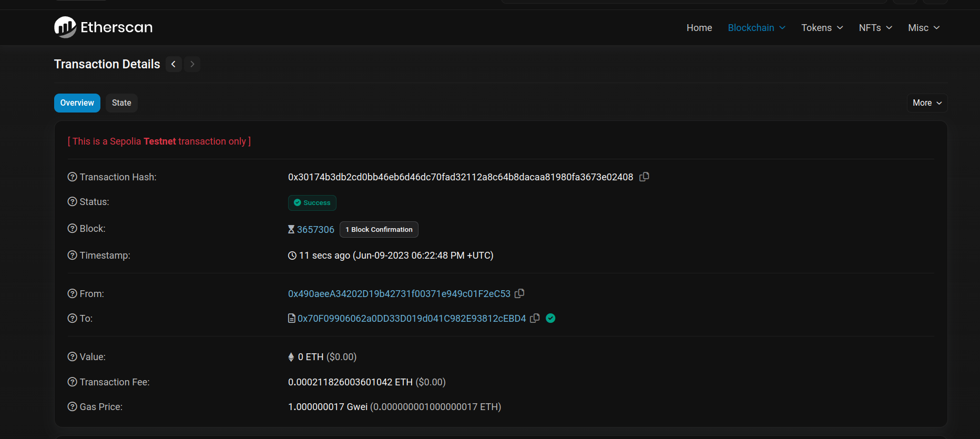Click the gas price 1.000000017 Gwei
This screenshot has width=980, height=439.
(x=328, y=407)
